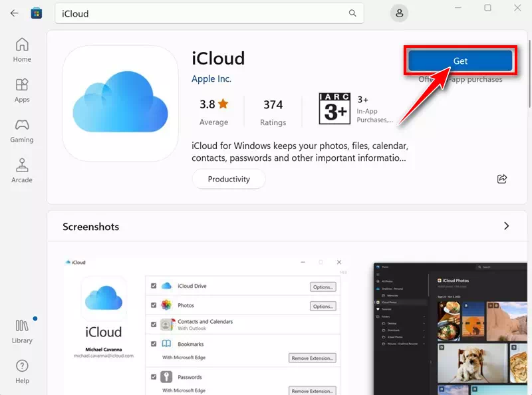This screenshot has height=395, width=532.
Task: Click the iCloud search field
Action: (209, 13)
